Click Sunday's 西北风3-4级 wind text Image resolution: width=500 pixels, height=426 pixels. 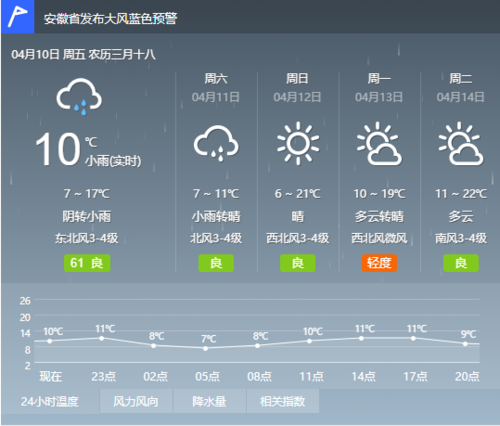point(298,238)
